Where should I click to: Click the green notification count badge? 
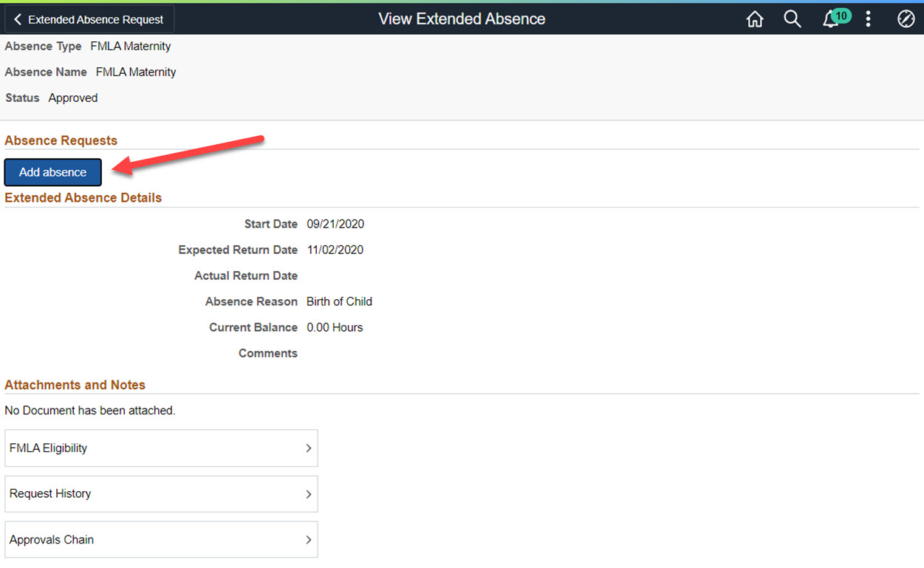coord(841,16)
